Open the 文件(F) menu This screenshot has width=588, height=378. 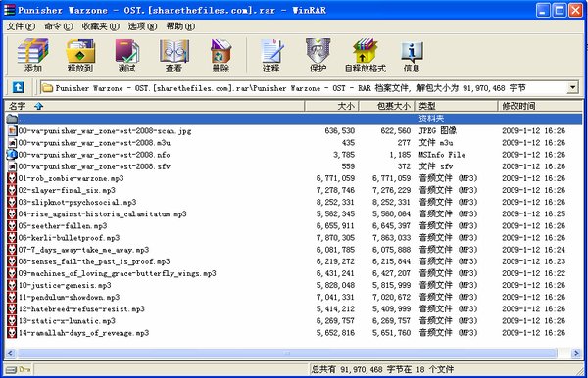click(x=21, y=26)
